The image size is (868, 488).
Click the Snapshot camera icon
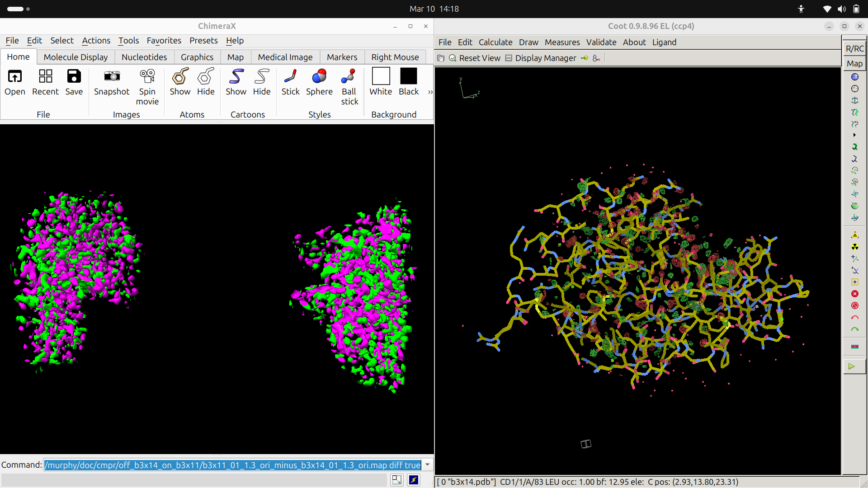click(112, 76)
